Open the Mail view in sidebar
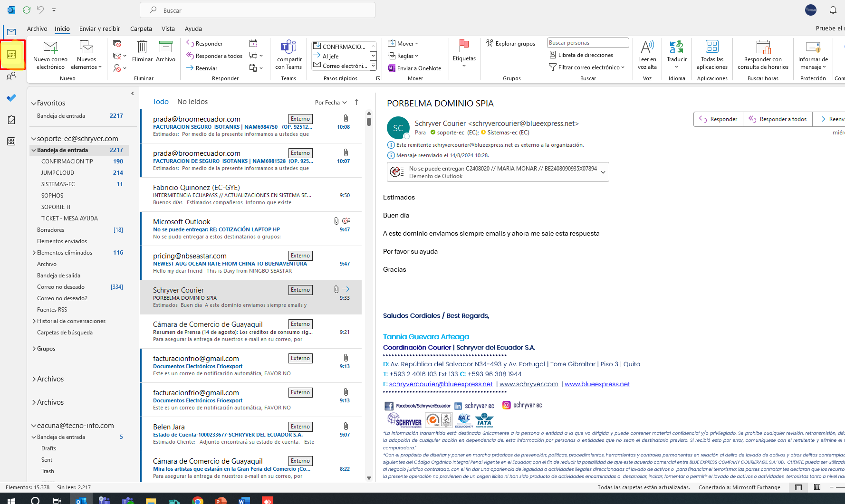 point(11,32)
